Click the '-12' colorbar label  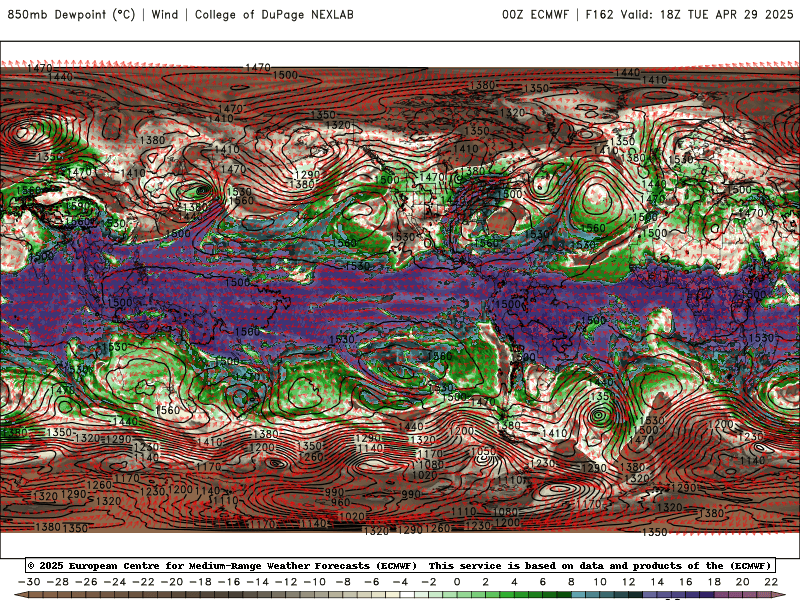[x=286, y=582]
